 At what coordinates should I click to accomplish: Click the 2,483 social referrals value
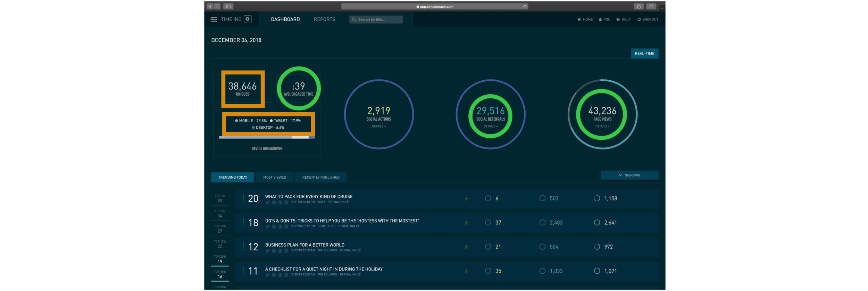coord(556,223)
